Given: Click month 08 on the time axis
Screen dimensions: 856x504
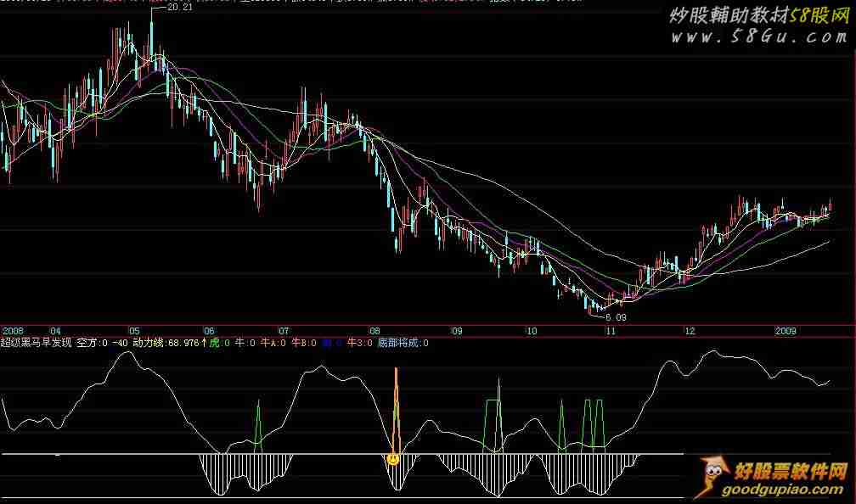Looking at the screenshot, I should 374,331.
